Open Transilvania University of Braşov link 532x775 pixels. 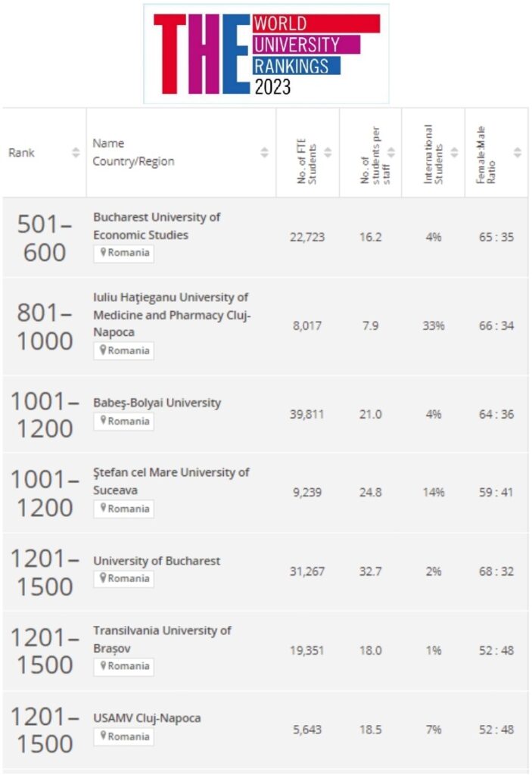[163, 639]
